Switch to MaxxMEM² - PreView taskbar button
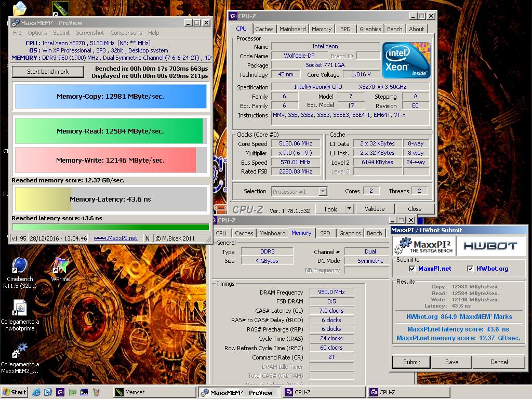The width and height of the screenshot is (532, 399). point(239,392)
